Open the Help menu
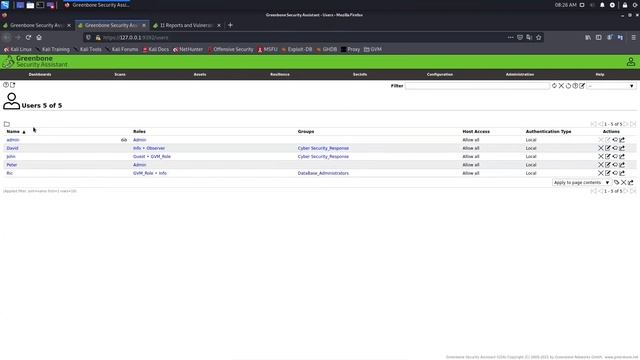Image resolution: width=640 pixels, height=360 pixels. 600,74
